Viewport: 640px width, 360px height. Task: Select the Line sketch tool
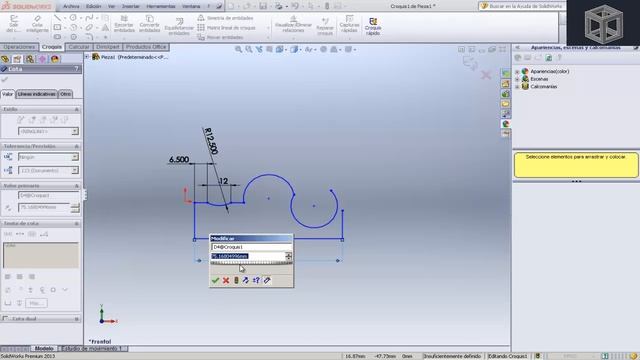tap(57, 18)
